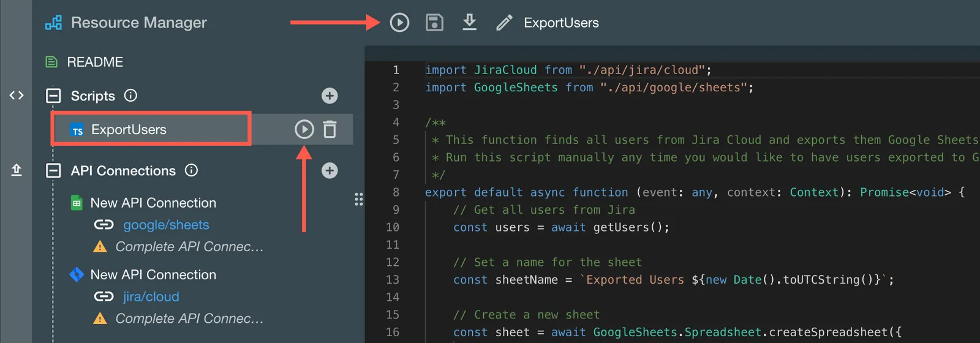
Task: Click link icon beside jira/cloud
Action: tap(104, 296)
